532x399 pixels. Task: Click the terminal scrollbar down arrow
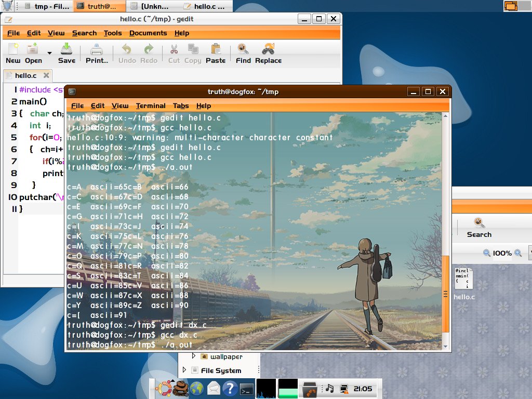pos(445,347)
